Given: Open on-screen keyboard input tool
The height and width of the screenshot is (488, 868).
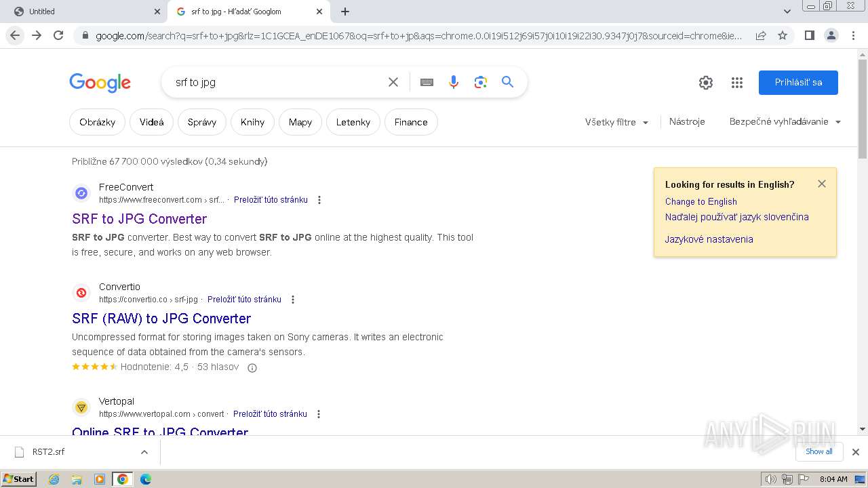Looking at the screenshot, I should click(x=427, y=82).
